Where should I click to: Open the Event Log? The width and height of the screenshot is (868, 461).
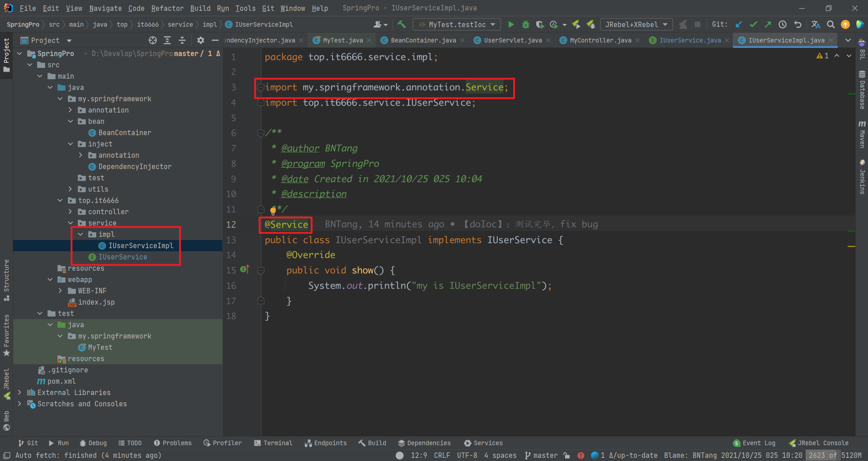(x=754, y=443)
